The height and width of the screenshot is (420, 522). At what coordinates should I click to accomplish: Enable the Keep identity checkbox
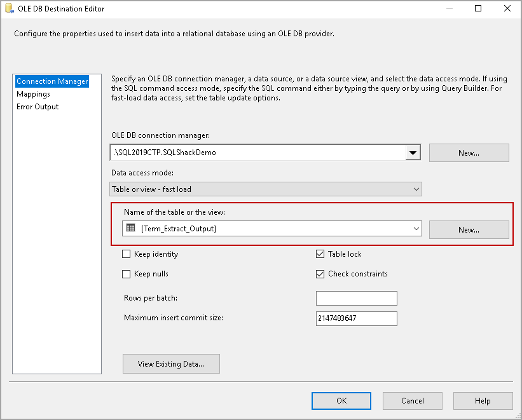pyautogui.click(x=126, y=254)
